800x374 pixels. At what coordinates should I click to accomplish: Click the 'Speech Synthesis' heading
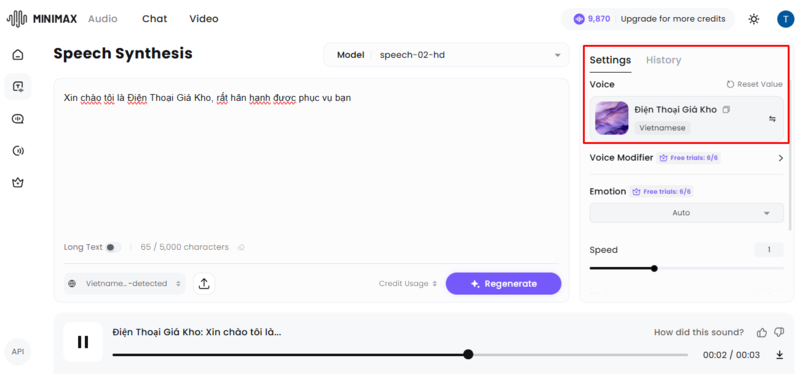pyautogui.click(x=123, y=54)
